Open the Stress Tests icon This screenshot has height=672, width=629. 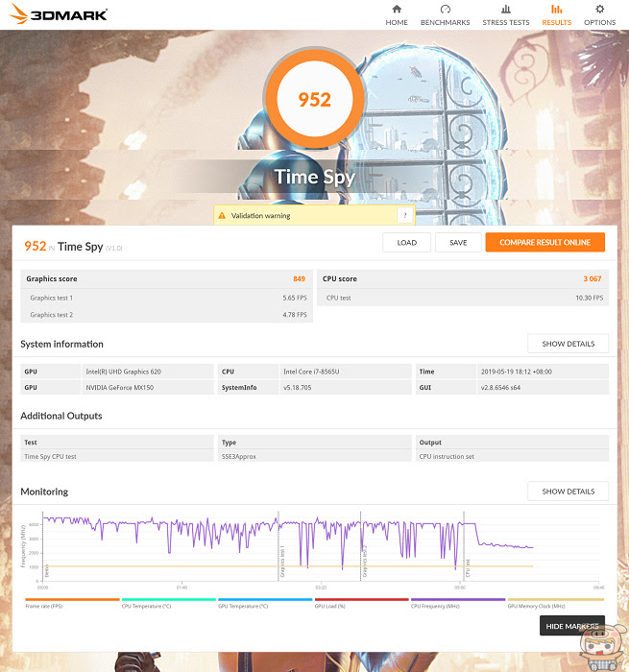tap(506, 9)
